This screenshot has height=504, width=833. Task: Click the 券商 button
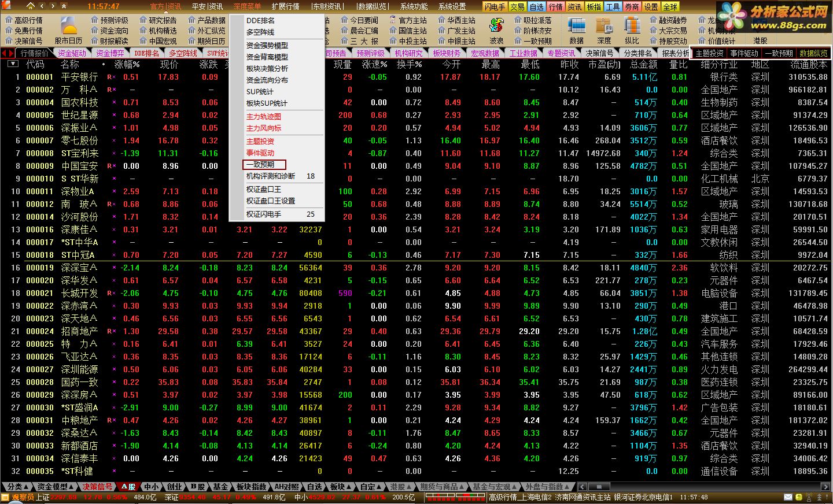[632, 7]
